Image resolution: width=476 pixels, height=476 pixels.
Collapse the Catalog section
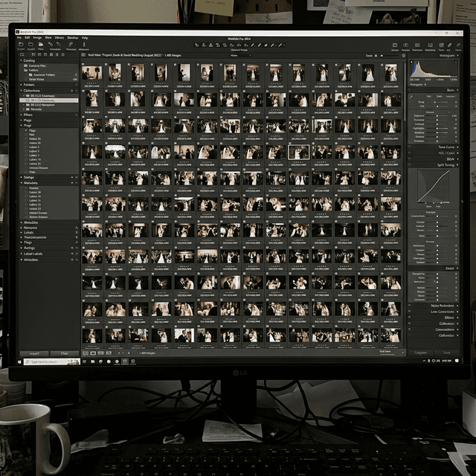[x=22, y=60]
